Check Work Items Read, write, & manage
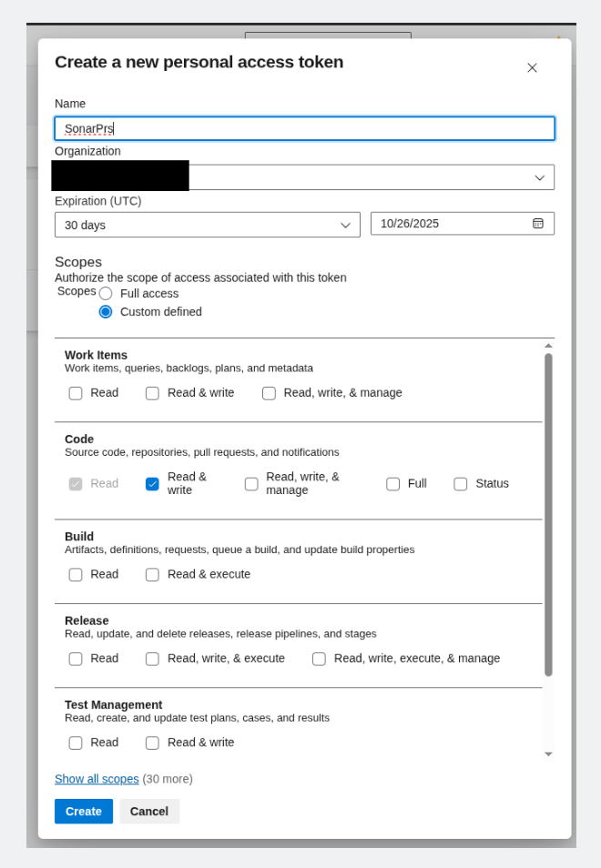The height and width of the screenshot is (868, 601). [x=269, y=393]
